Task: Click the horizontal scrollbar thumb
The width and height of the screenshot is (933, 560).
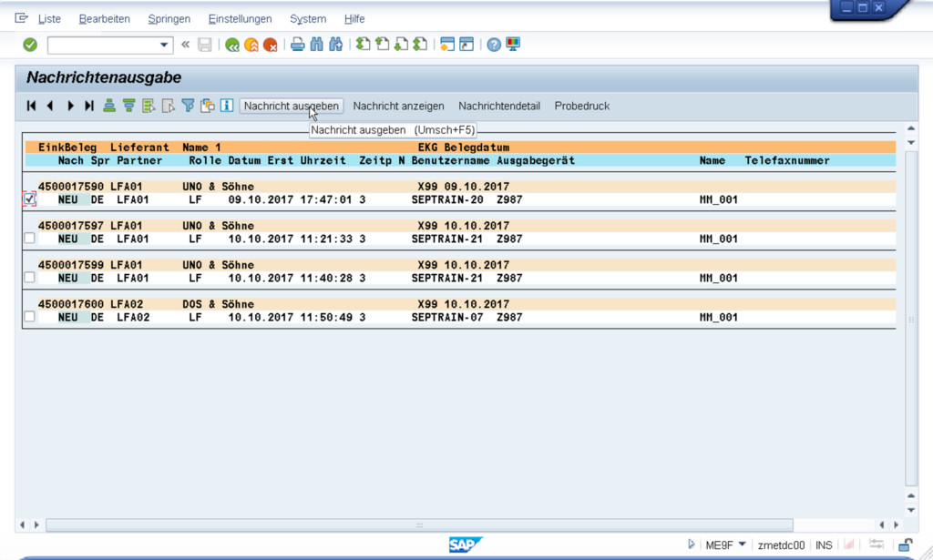Action: [419, 525]
